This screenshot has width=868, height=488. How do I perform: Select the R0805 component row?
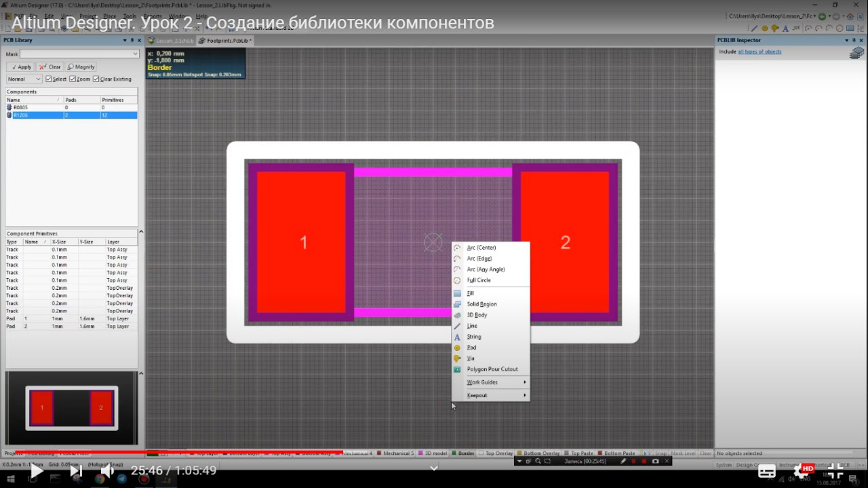pos(71,107)
